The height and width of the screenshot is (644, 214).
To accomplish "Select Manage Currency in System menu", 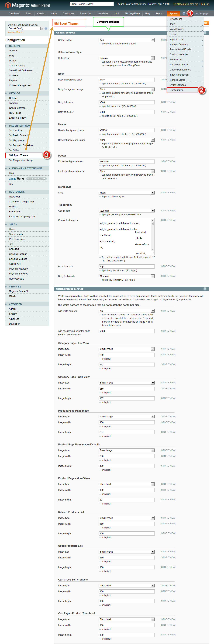I will coord(185,44).
